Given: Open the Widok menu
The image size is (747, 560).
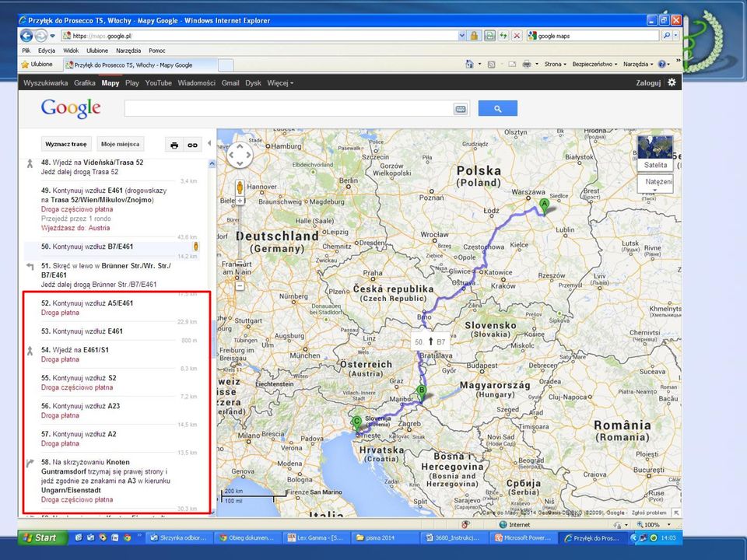Looking at the screenshot, I should point(71,51).
